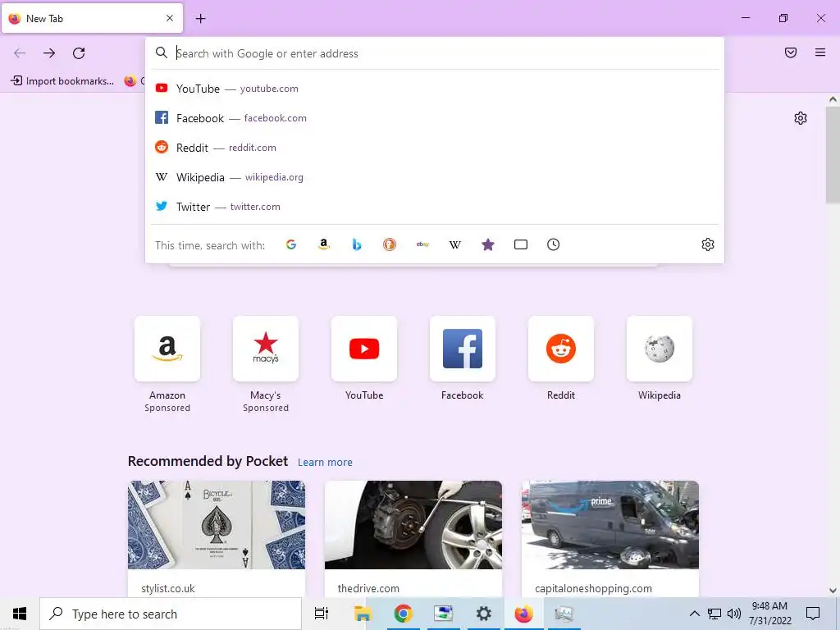
Task: Search bookmarks using the star icon
Action: 488,244
